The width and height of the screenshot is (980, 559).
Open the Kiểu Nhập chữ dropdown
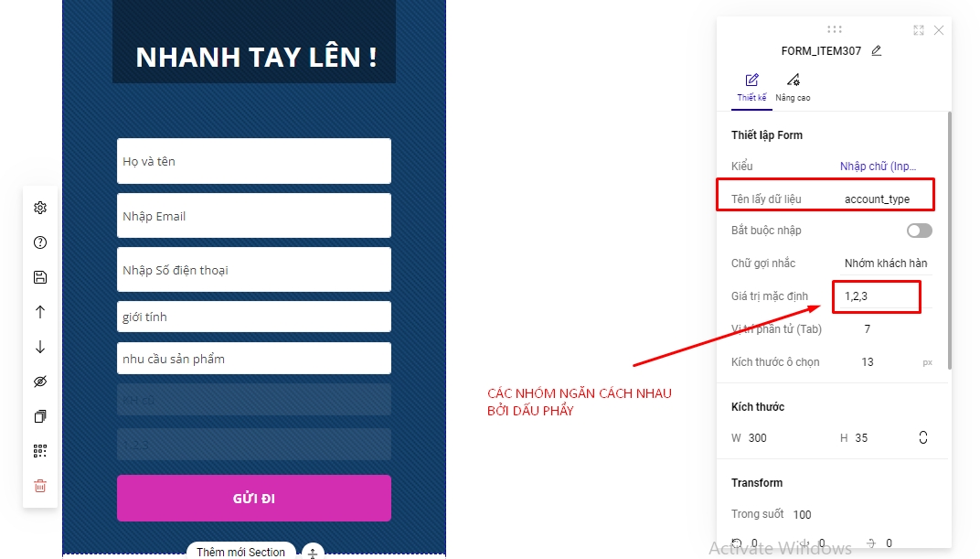pos(878,167)
